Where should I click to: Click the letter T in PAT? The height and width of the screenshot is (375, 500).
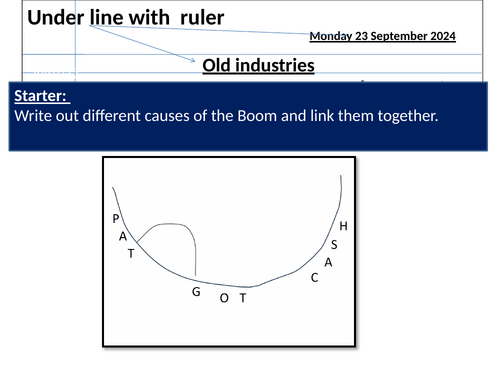pyautogui.click(x=131, y=254)
